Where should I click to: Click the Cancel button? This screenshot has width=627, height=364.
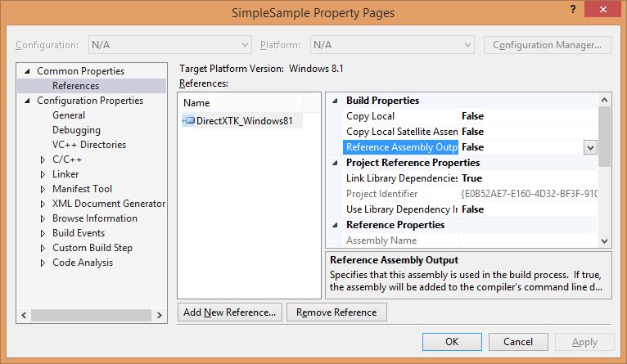(x=518, y=342)
